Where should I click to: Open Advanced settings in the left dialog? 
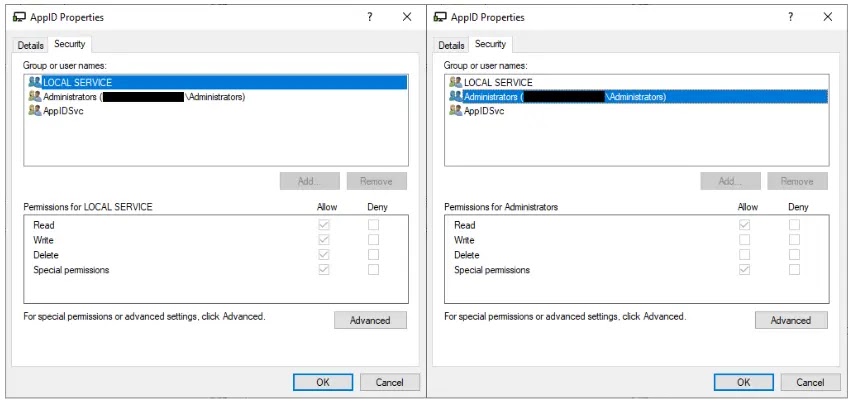(370, 320)
